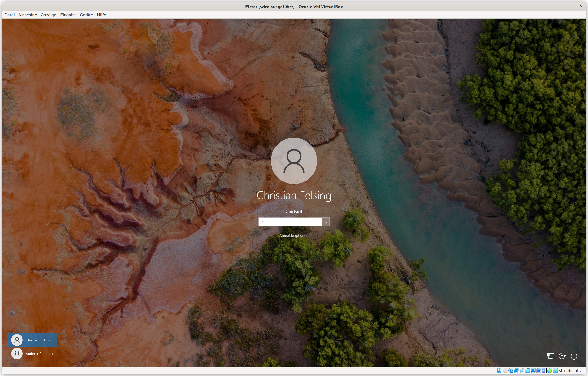Submit PIN with the arrow button
The width and height of the screenshot is (588, 376).
(326, 222)
